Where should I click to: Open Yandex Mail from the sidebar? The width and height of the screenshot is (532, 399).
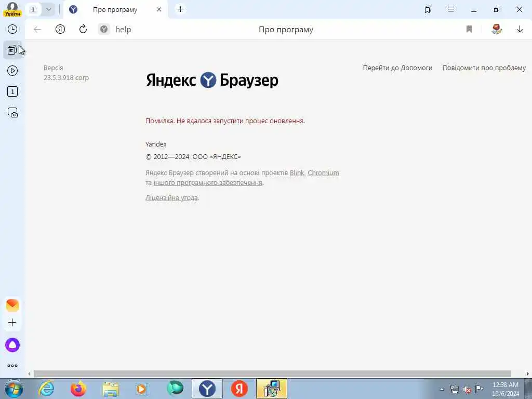tap(12, 305)
